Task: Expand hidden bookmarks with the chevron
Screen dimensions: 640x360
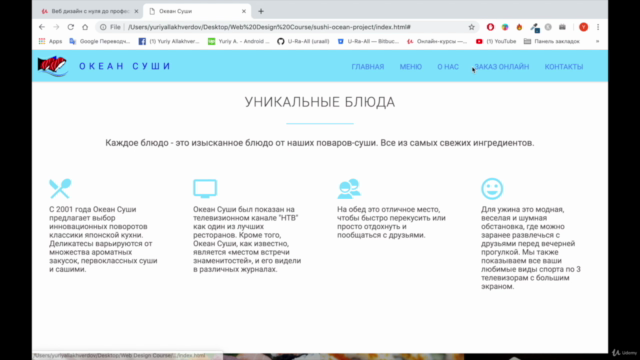Action: (598, 41)
